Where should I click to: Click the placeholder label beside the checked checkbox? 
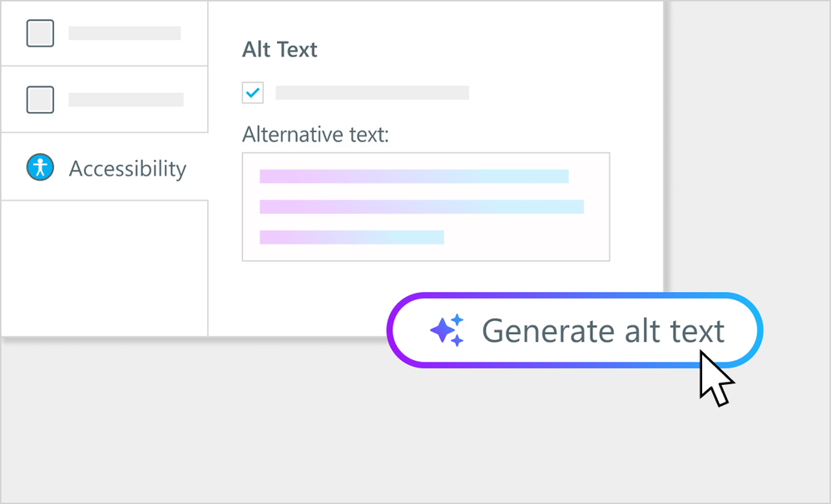[372, 92]
